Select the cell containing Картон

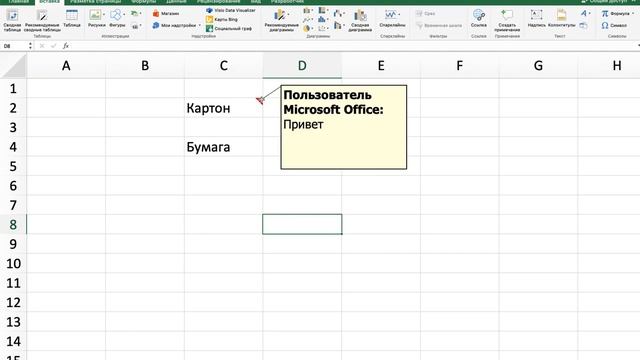223,108
